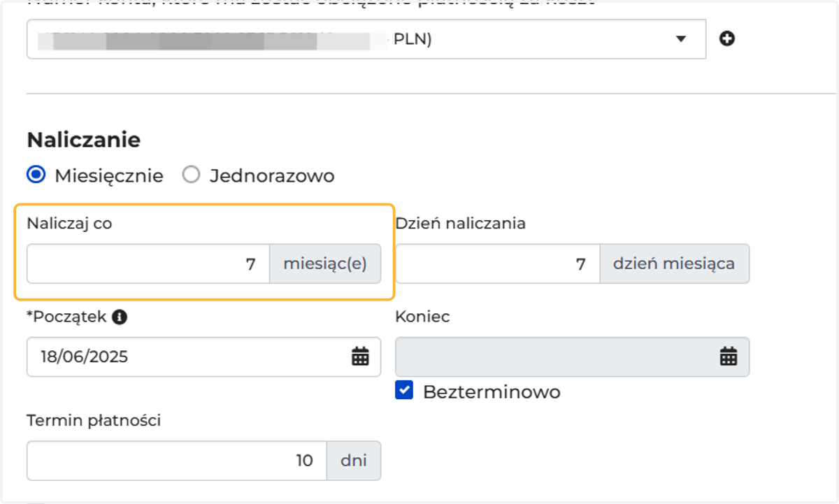Open the calendar icon in Koniec field
The height and width of the screenshot is (504, 839).
729,357
